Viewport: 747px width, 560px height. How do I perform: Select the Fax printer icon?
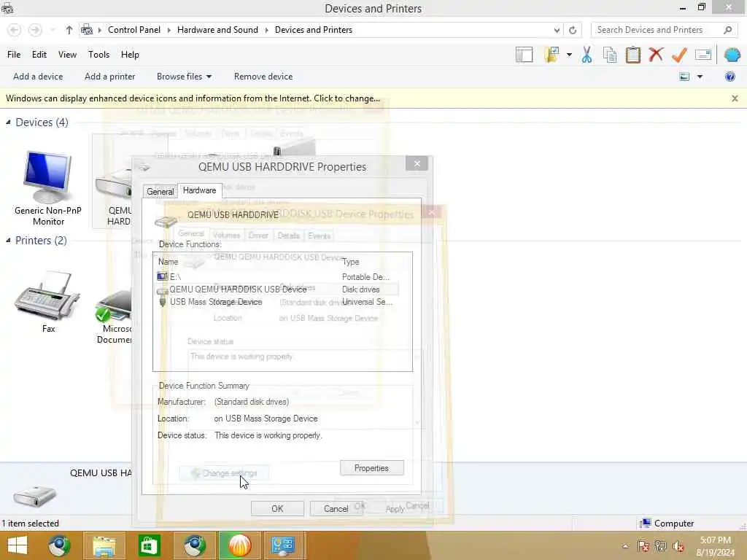click(x=47, y=302)
